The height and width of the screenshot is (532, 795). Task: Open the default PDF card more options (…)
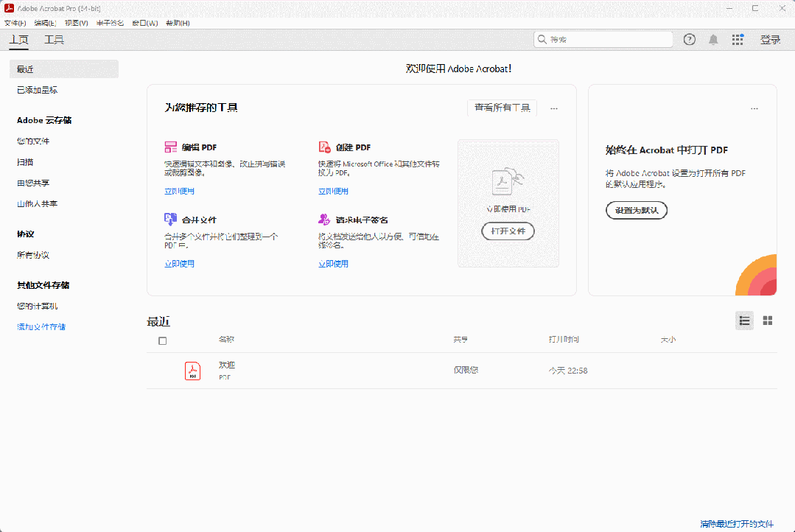click(x=754, y=108)
